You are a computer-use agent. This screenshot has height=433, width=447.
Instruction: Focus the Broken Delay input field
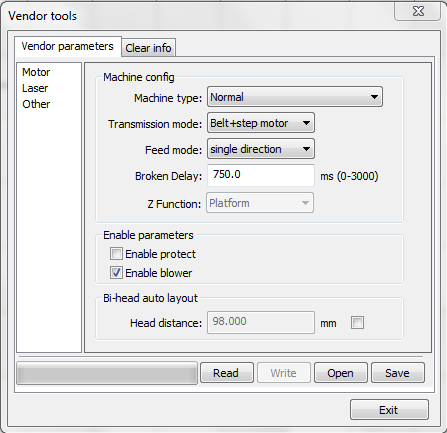pyautogui.click(x=261, y=175)
